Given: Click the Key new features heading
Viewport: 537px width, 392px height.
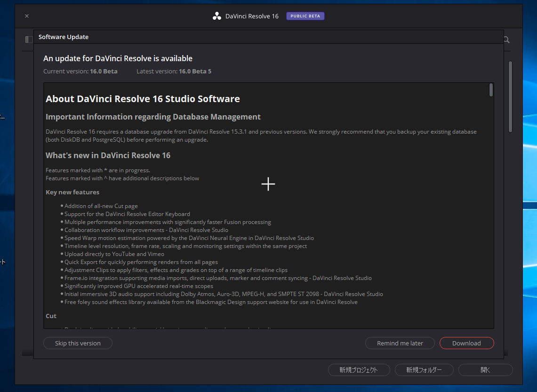Looking at the screenshot, I should 72,192.
